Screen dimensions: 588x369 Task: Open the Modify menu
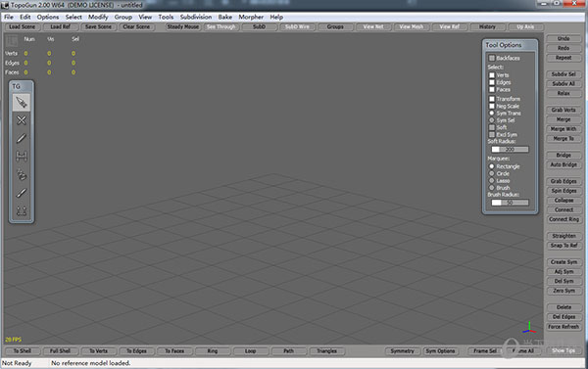click(98, 17)
